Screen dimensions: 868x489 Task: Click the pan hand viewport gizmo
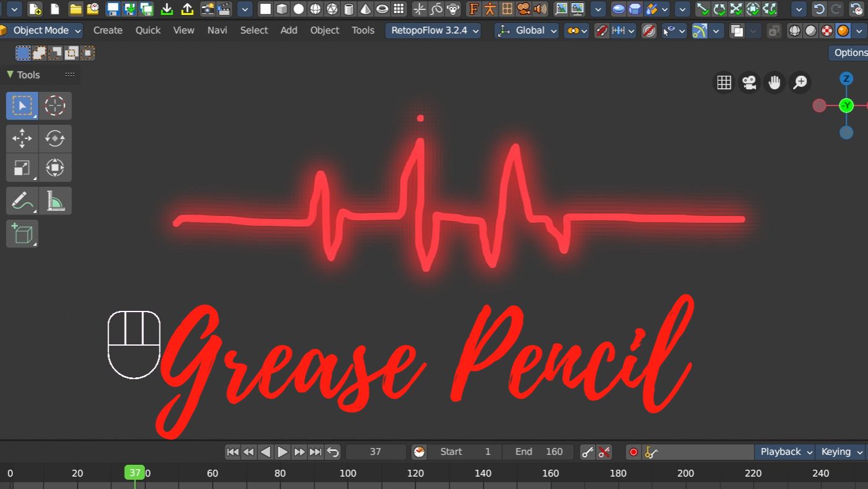[x=774, y=82]
